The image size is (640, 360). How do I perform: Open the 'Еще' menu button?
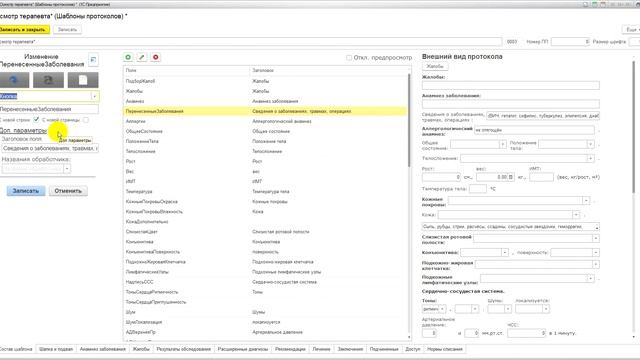631,30
